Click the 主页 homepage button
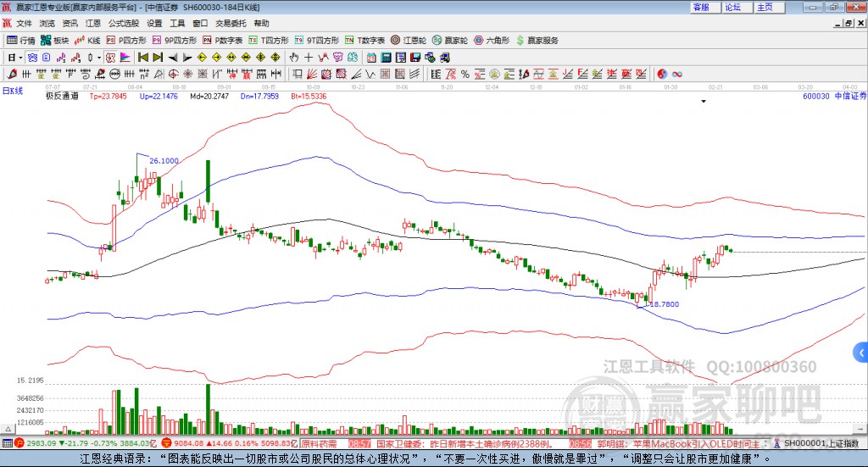 [x=769, y=7]
